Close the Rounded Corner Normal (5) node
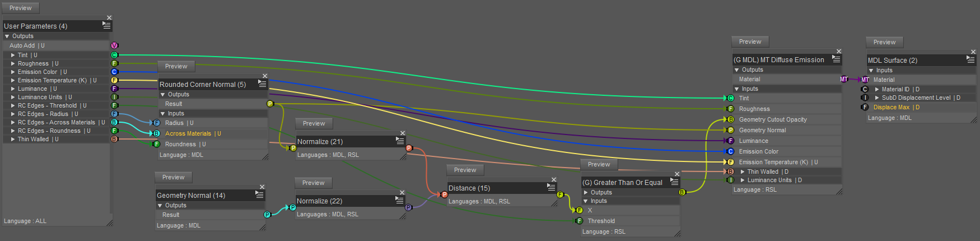 point(265,76)
